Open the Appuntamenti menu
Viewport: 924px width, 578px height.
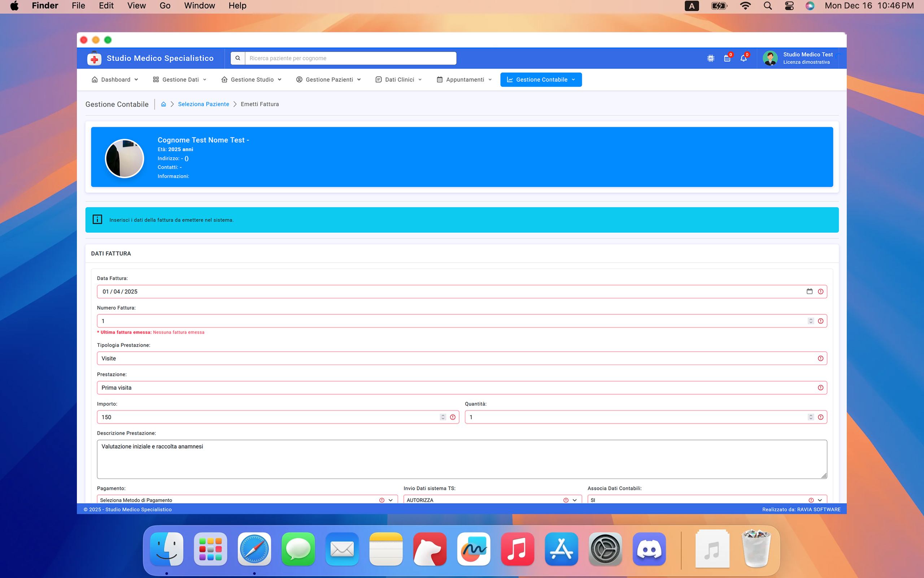pyautogui.click(x=464, y=79)
